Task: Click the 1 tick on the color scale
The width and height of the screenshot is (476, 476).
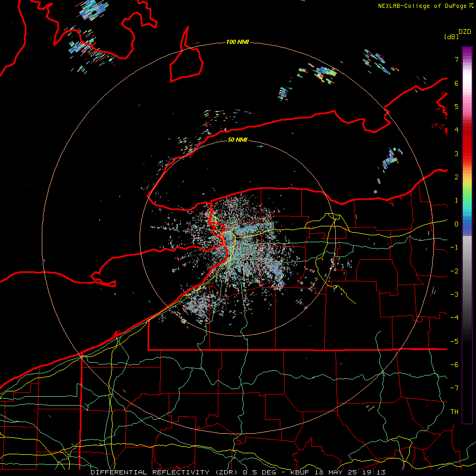Action: tap(456, 200)
